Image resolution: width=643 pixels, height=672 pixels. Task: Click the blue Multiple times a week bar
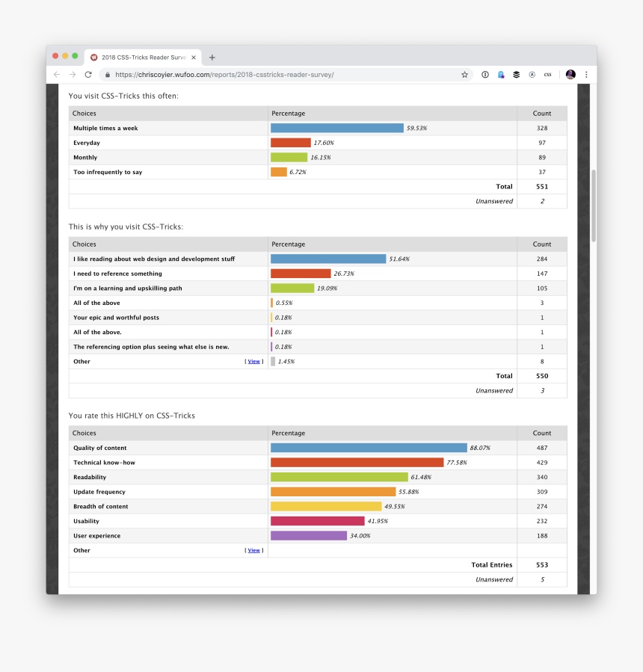pos(336,129)
